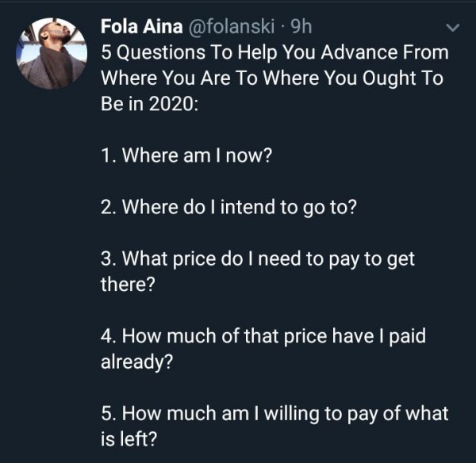Open Fola Aina's profile picture
The image size is (476, 463).
point(52,53)
